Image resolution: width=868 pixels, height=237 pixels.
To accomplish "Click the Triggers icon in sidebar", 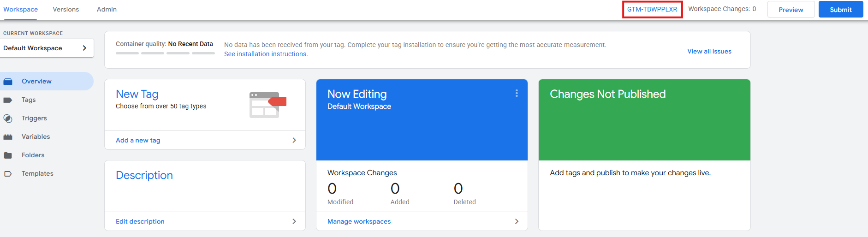I will [8, 118].
